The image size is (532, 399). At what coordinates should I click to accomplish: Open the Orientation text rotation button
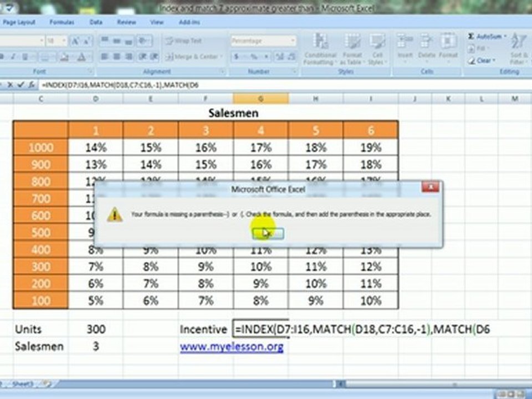144,41
